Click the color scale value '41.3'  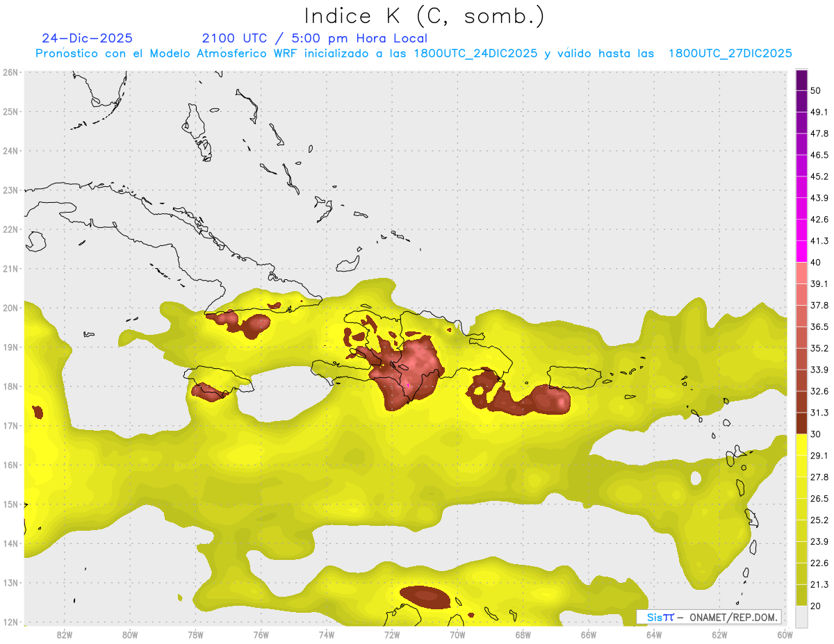[x=819, y=241]
